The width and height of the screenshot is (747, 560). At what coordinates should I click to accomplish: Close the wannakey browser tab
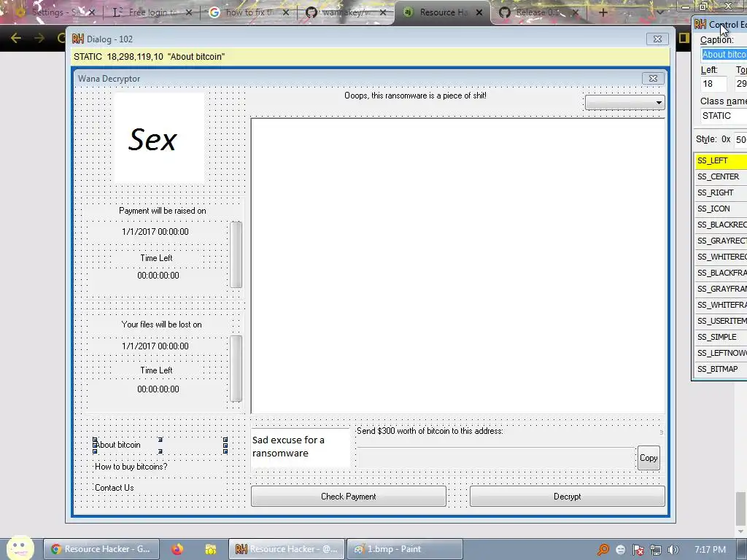click(383, 12)
